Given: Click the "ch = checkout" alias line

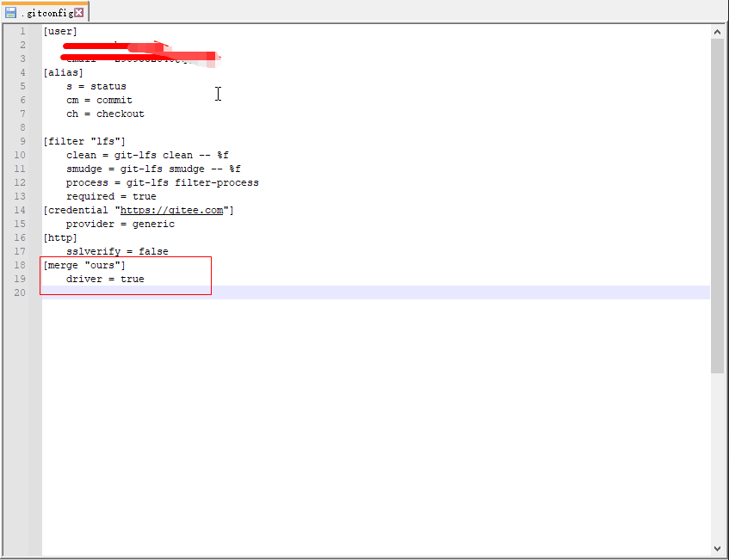Looking at the screenshot, I should point(105,114).
